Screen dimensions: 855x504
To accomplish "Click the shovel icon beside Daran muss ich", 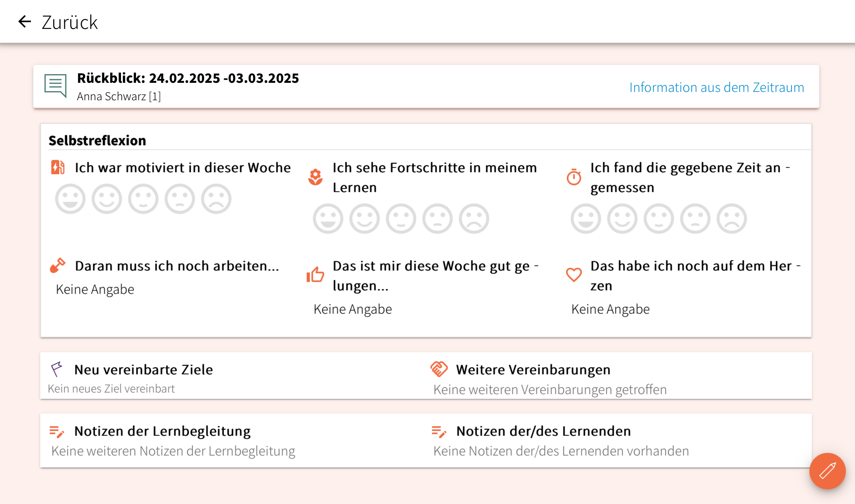I will (x=58, y=265).
